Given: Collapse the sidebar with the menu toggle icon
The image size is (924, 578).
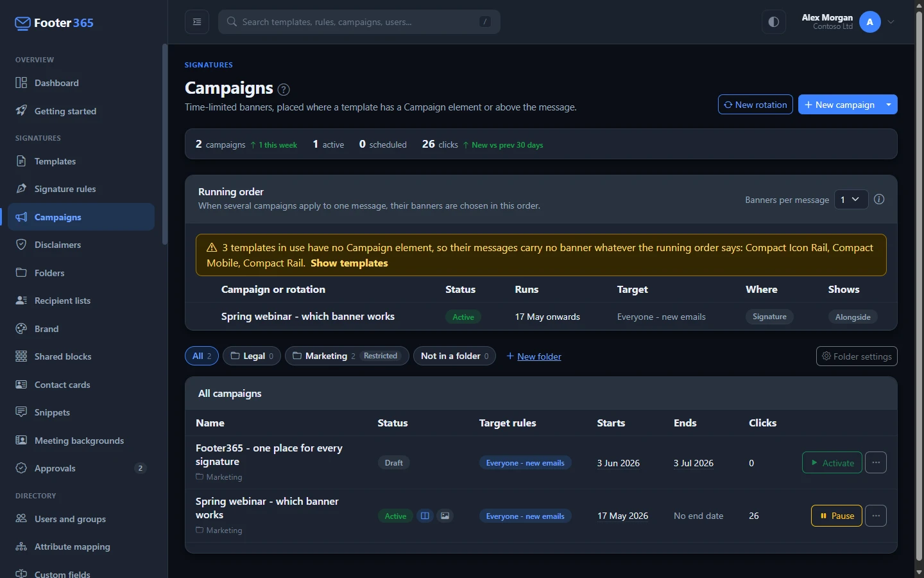Looking at the screenshot, I should 197,22.
